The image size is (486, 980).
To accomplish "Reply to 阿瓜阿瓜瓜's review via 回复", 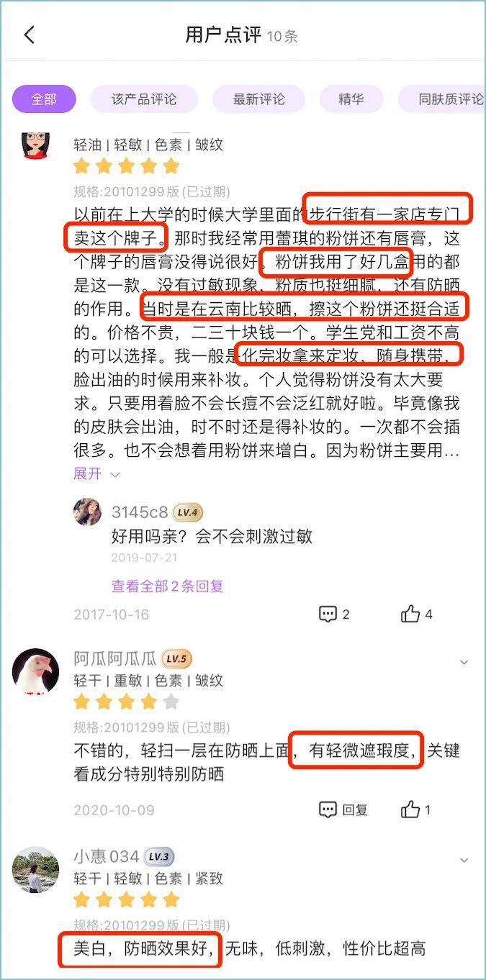I will [343, 809].
